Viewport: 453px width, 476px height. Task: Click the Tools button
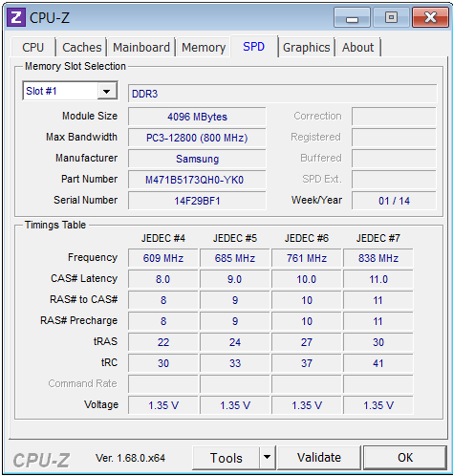coord(226,458)
